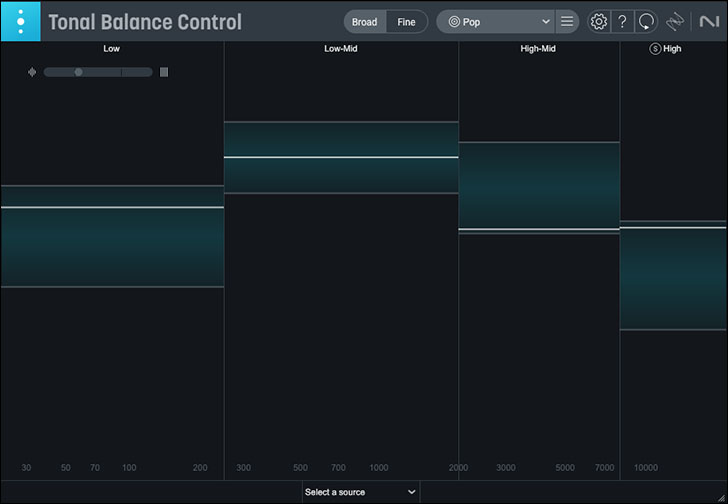
Task: Click the 5000 frequency axis label
Action: pyautogui.click(x=565, y=468)
